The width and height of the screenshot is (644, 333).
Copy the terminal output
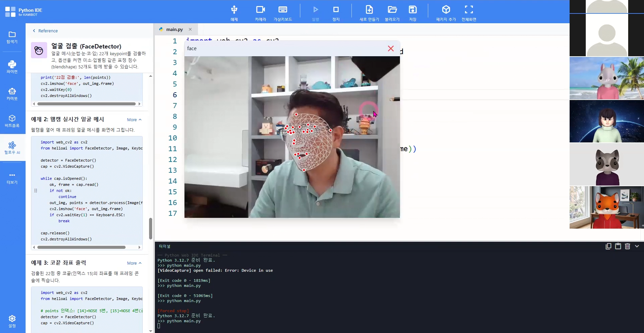(x=608, y=246)
